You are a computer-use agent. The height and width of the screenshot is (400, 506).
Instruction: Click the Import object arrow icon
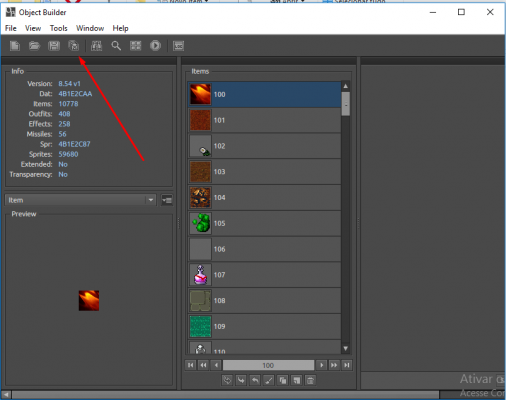[241, 380]
